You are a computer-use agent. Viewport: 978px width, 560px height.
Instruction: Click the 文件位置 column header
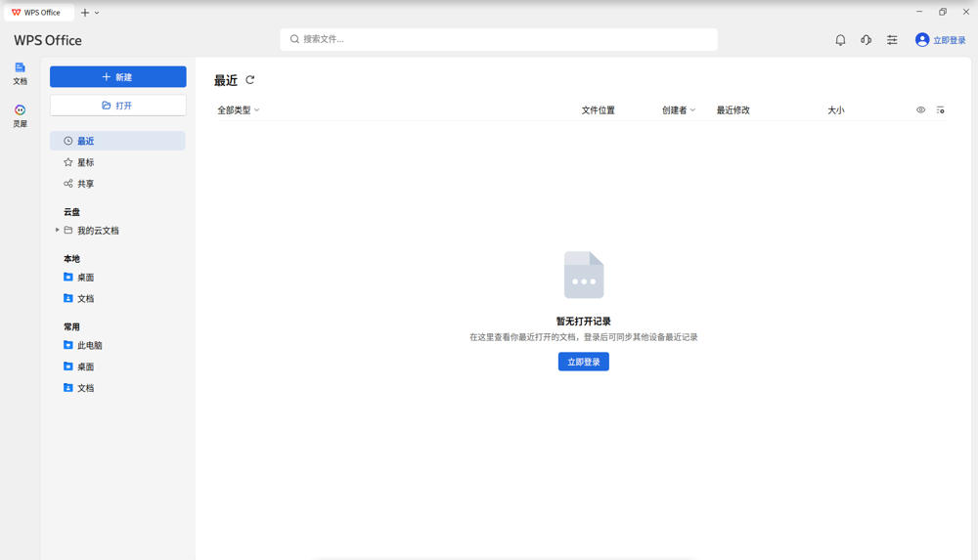tap(599, 109)
